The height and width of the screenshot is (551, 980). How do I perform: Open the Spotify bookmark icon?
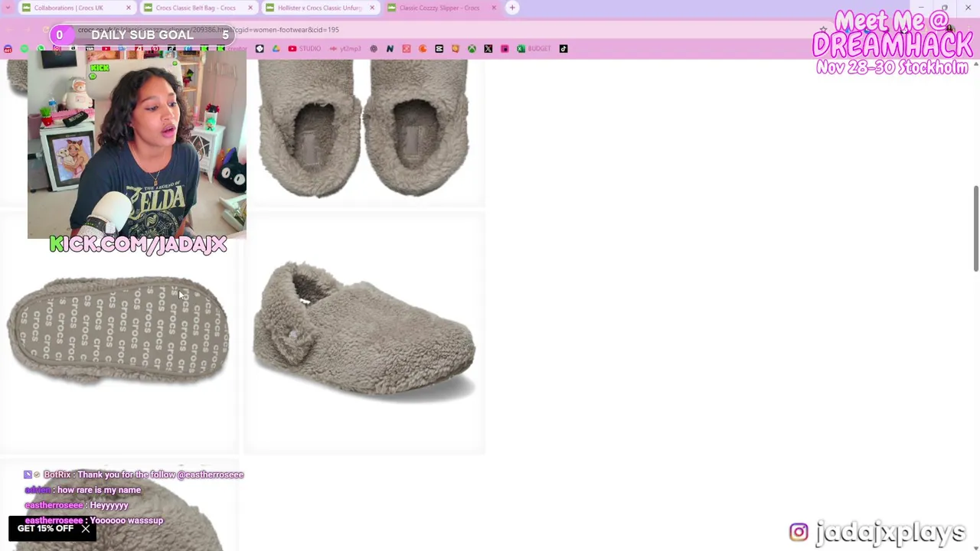[24, 49]
